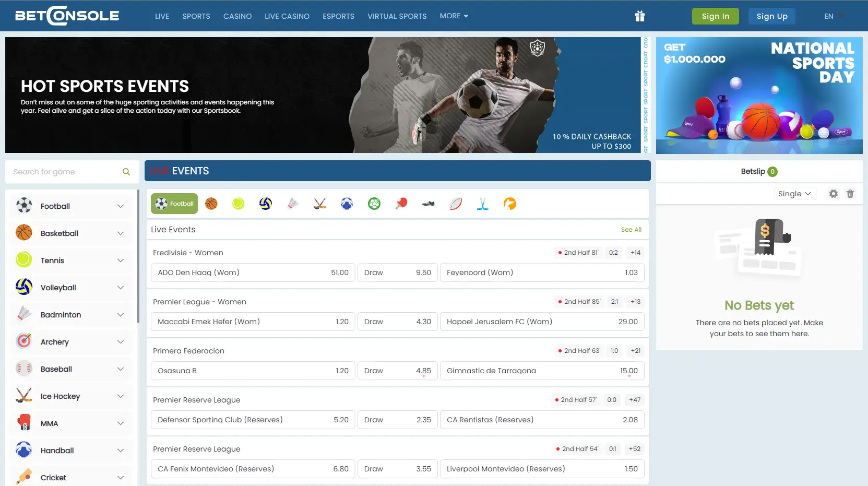This screenshot has height=486, width=868.
Task: Filter live events by crossed hockey sticks icon
Action: [x=320, y=204]
